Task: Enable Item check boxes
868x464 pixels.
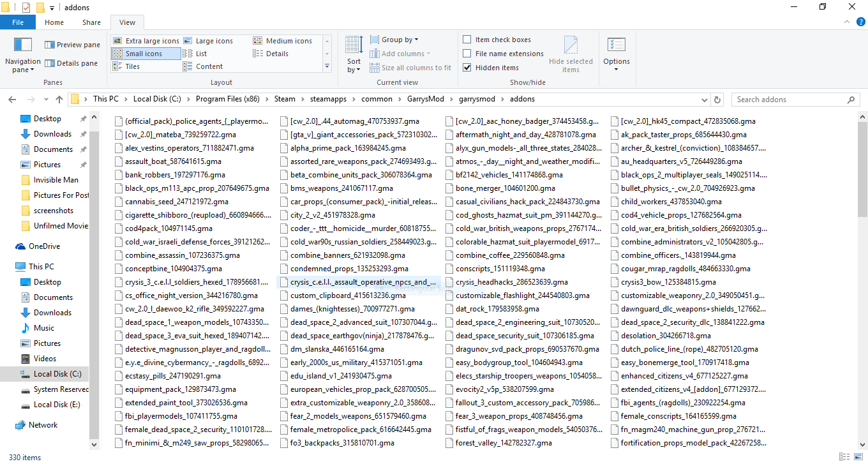Action: coord(467,40)
